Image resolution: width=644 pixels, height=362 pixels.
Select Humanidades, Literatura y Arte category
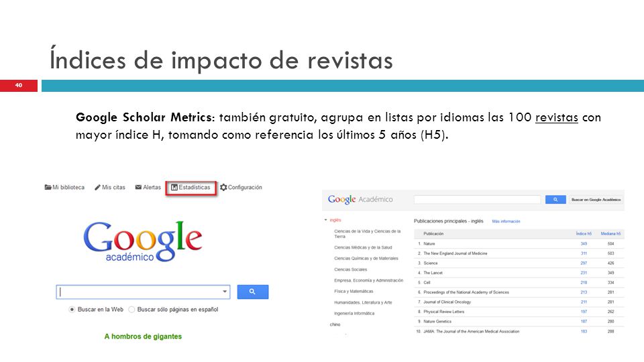pyautogui.click(x=363, y=302)
